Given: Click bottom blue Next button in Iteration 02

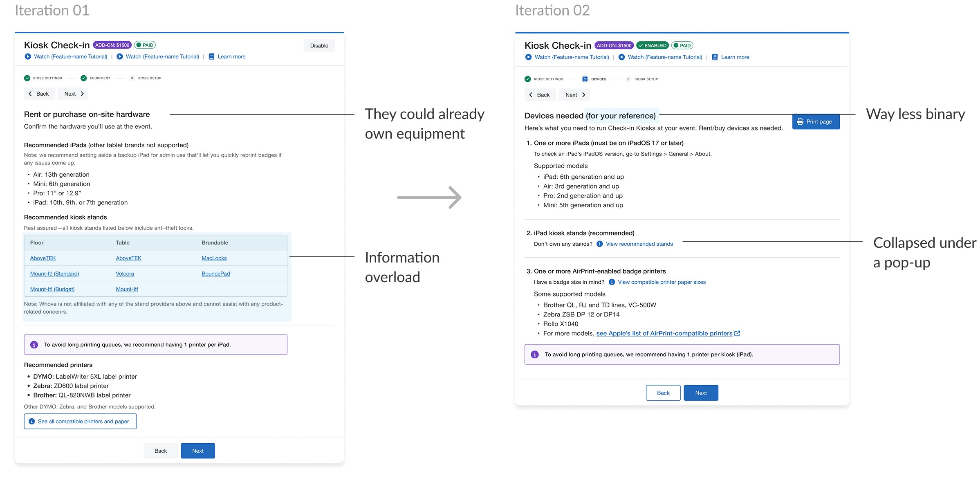Looking at the screenshot, I should pos(700,393).
